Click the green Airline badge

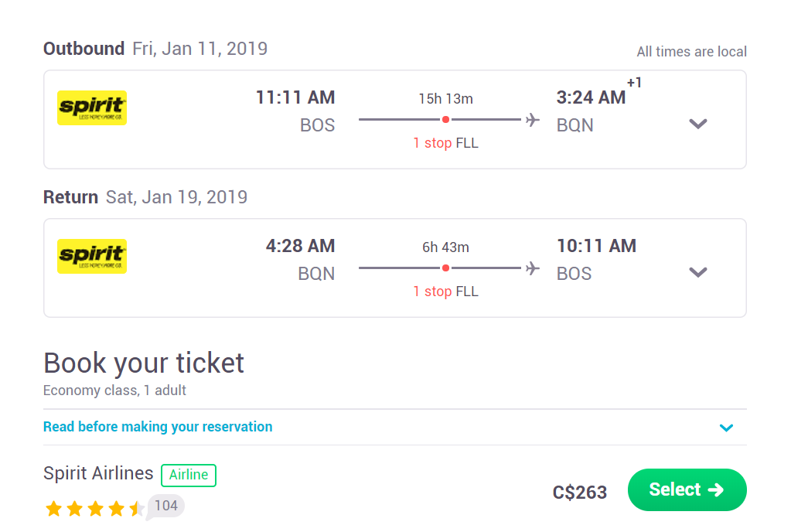[x=189, y=475]
